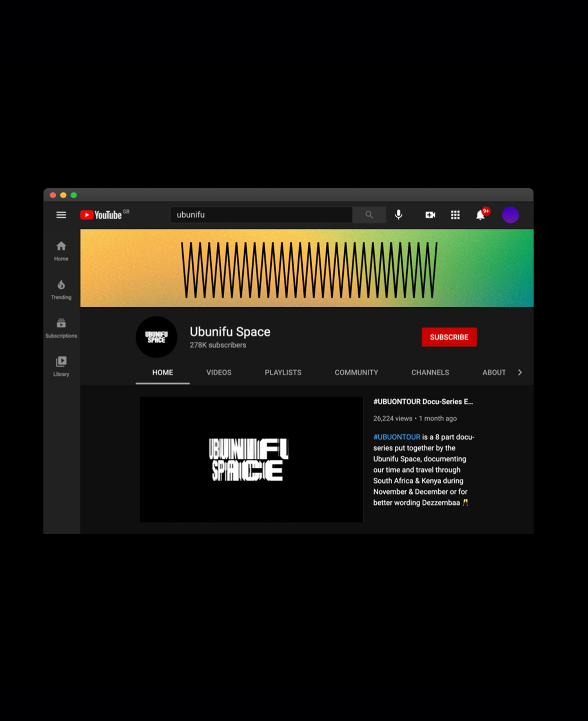The width and height of the screenshot is (588, 721).
Task: Open Subscriptions in the sidebar
Action: (x=61, y=328)
